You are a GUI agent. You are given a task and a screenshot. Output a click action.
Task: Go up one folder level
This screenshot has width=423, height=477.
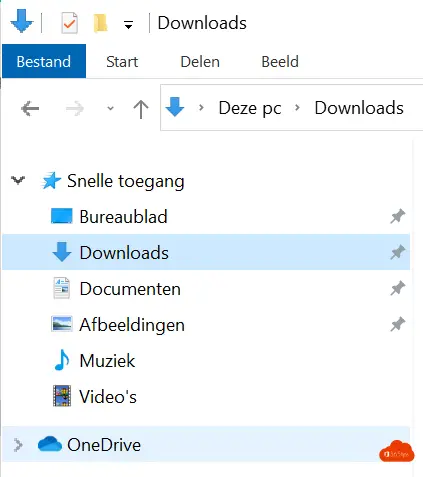[x=141, y=109]
